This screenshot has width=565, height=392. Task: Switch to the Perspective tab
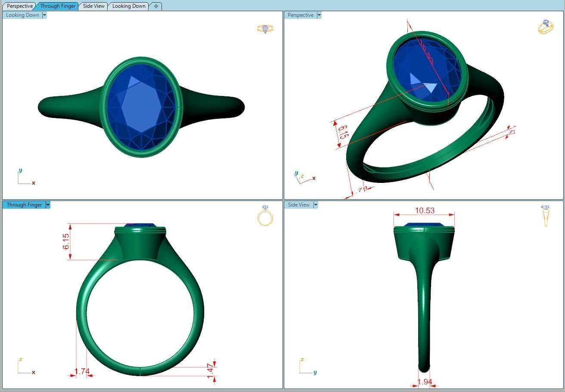pos(20,6)
